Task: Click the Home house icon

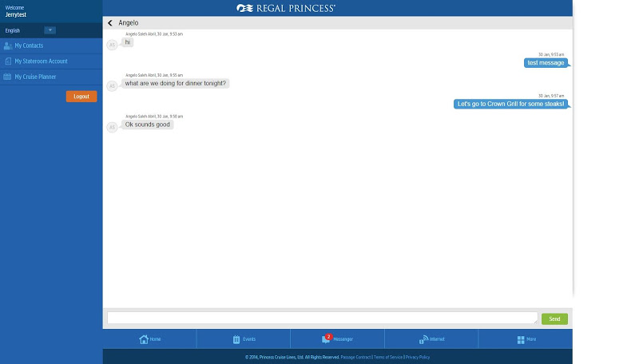Action: point(144,339)
